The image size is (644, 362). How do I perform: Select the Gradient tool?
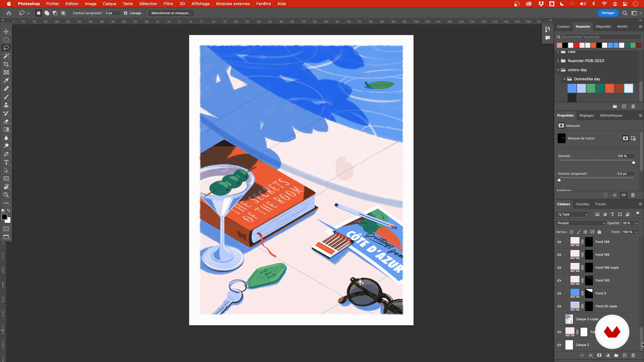pyautogui.click(x=6, y=130)
